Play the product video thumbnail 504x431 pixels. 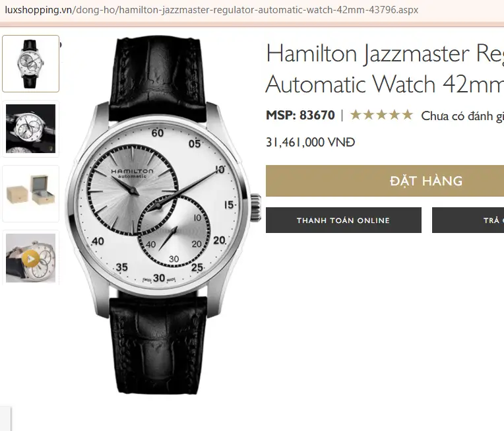(31, 258)
